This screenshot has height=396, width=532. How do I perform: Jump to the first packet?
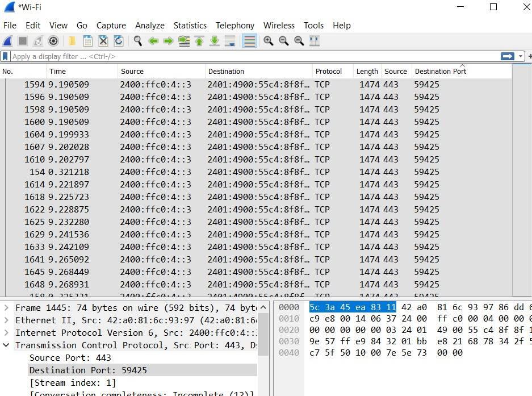(199, 41)
